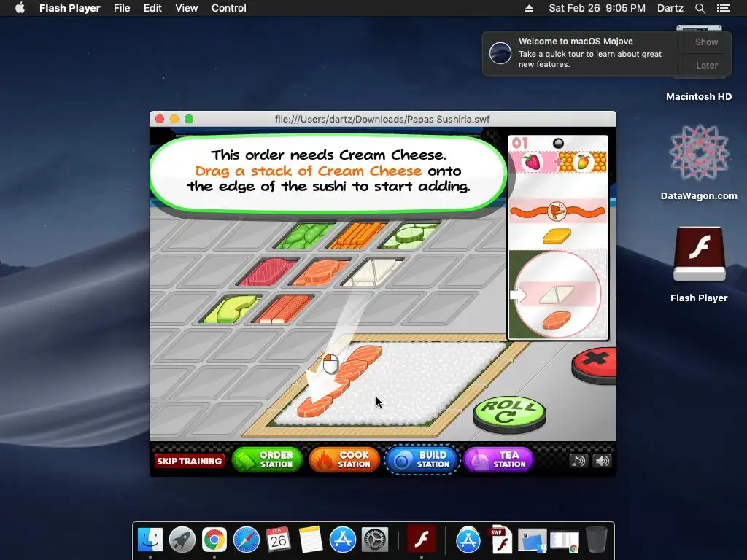Minimize the Flash Player window
The width and height of the screenshot is (747, 560).
pos(174,119)
